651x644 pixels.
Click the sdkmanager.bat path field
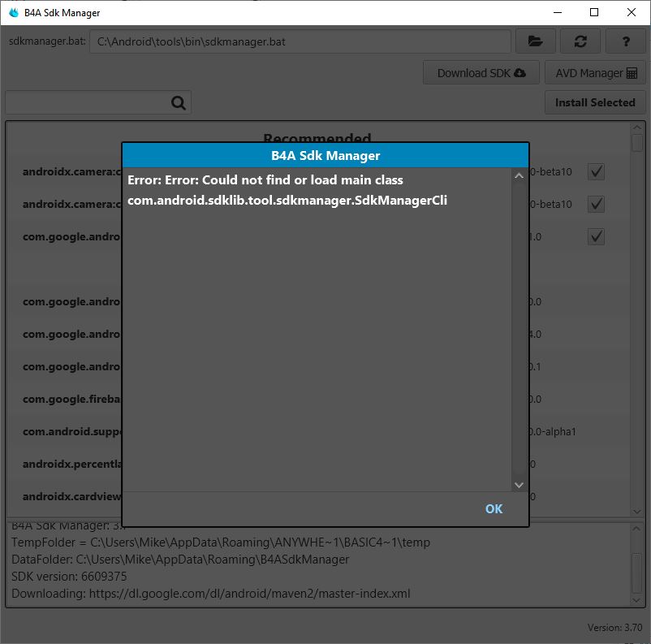click(x=300, y=41)
